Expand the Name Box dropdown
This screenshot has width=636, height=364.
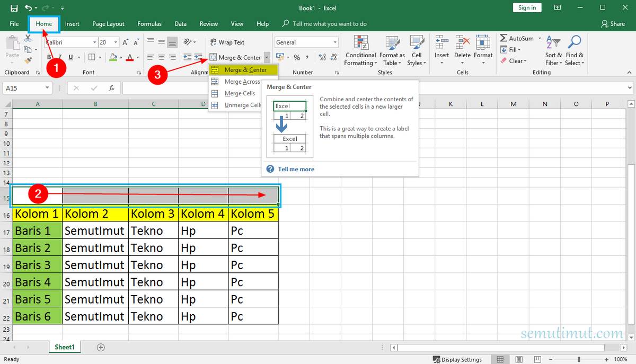coord(47,88)
